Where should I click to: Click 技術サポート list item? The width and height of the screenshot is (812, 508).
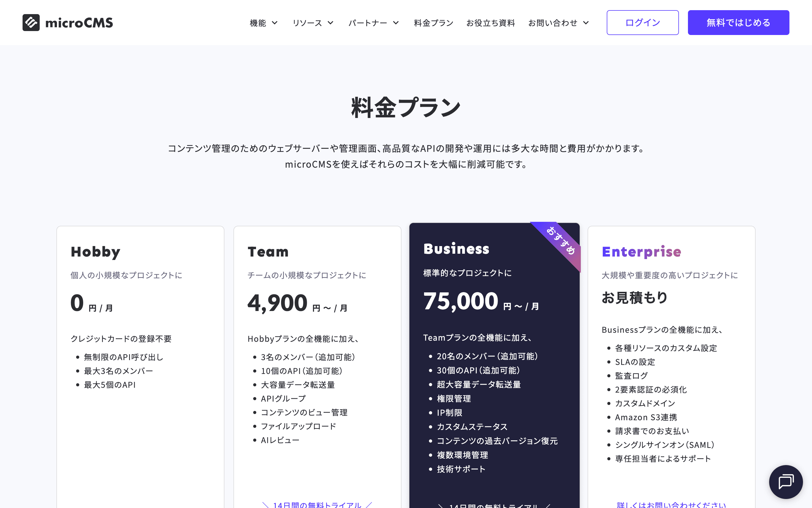coord(461,469)
